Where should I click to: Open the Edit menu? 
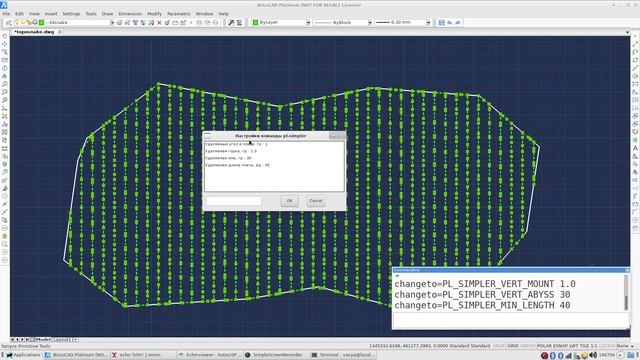19,13
